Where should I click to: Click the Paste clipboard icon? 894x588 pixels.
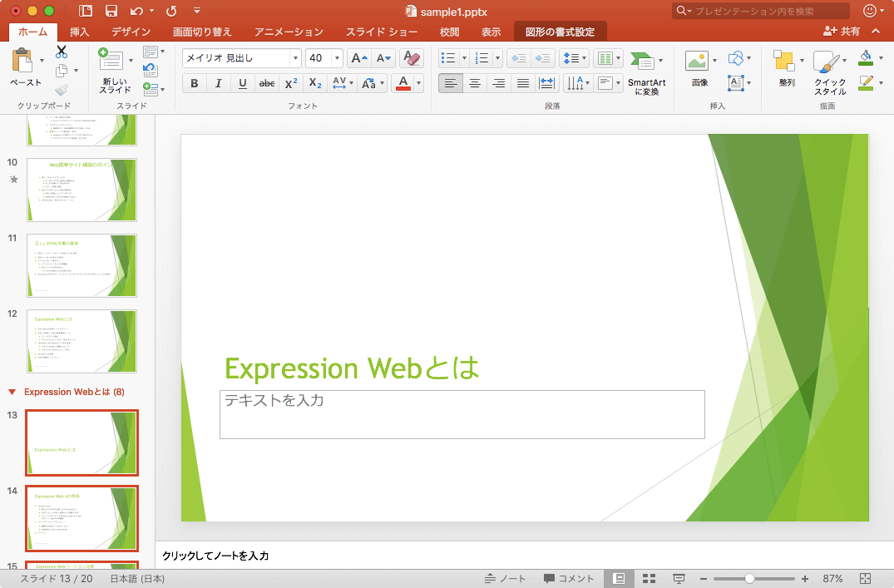22,61
